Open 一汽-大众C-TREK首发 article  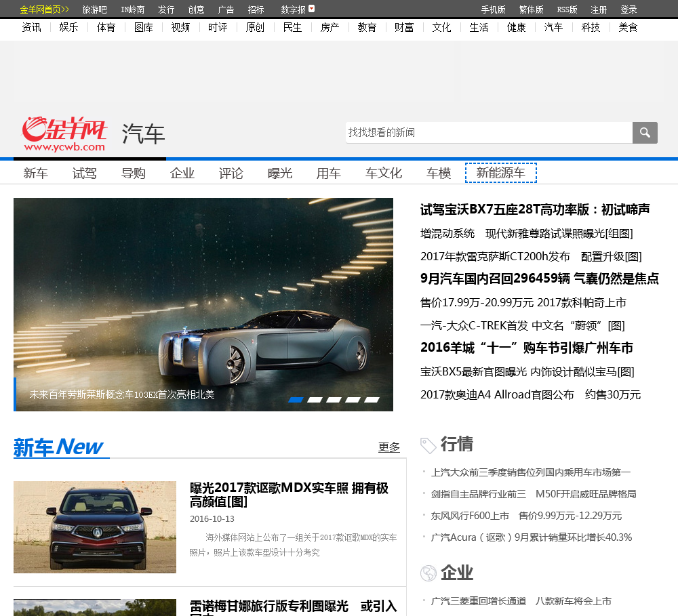click(522, 325)
